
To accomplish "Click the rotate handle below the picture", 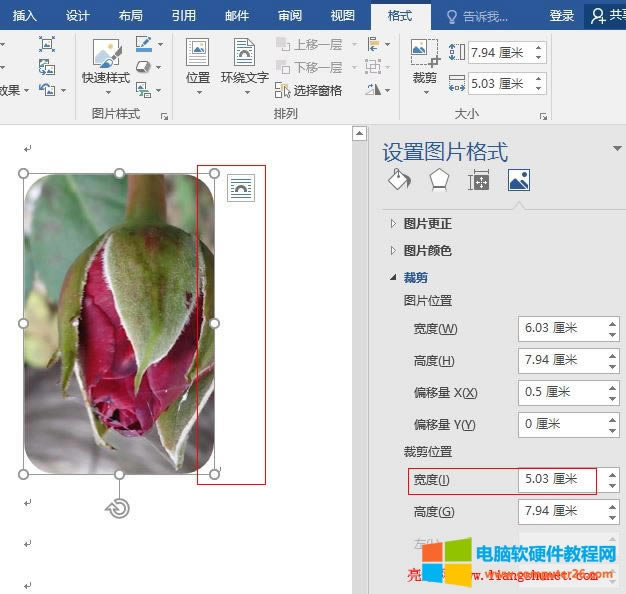I will [118, 508].
